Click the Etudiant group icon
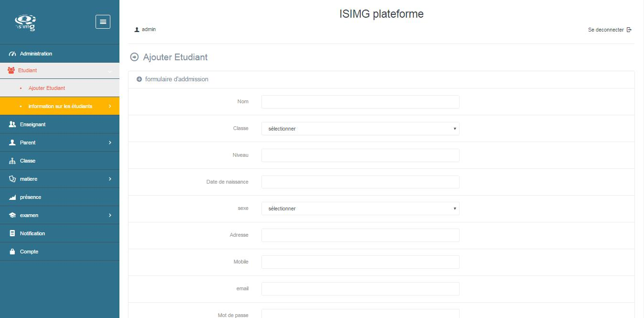The width and height of the screenshot is (644, 318). point(11,70)
